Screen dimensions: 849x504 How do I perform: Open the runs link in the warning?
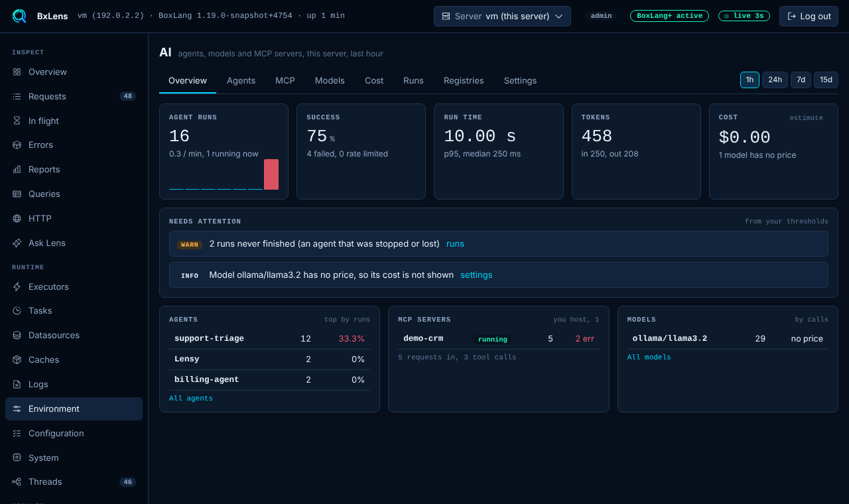(x=455, y=243)
